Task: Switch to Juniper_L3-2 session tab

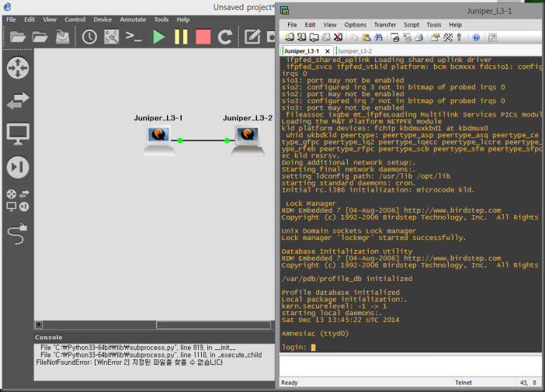Action: (355, 51)
